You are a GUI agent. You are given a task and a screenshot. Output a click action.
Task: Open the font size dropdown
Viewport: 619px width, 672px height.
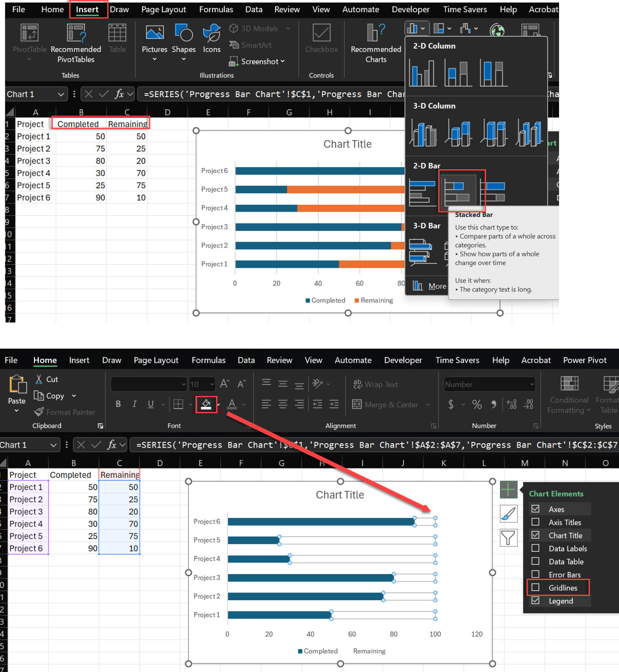[212, 384]
